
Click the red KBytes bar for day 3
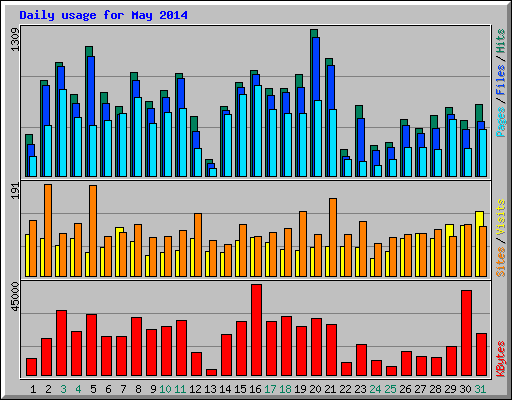click(x=61, y=343)
